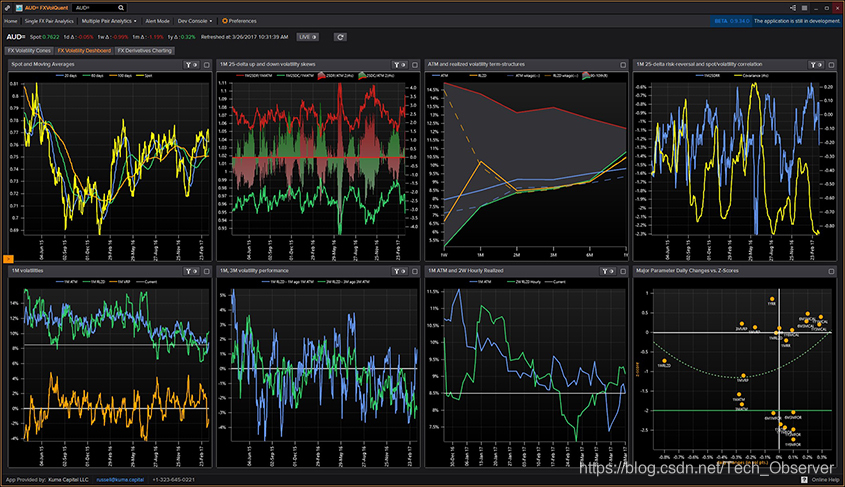The height and width of the screenshot is (487, 845).
Task: Click the 1MRLZD data point in scatter chart
Action: (x=664, y=360)
